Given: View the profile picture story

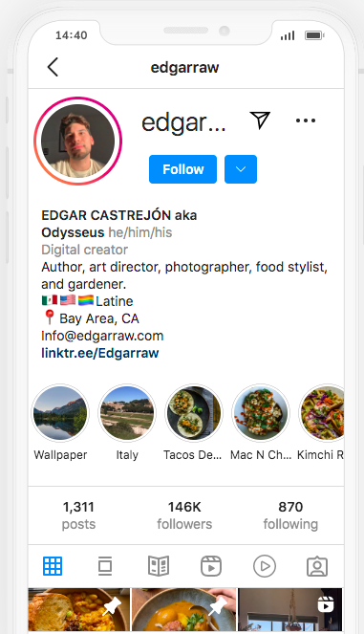Looking at the screenshot, I should click(78, 142).
